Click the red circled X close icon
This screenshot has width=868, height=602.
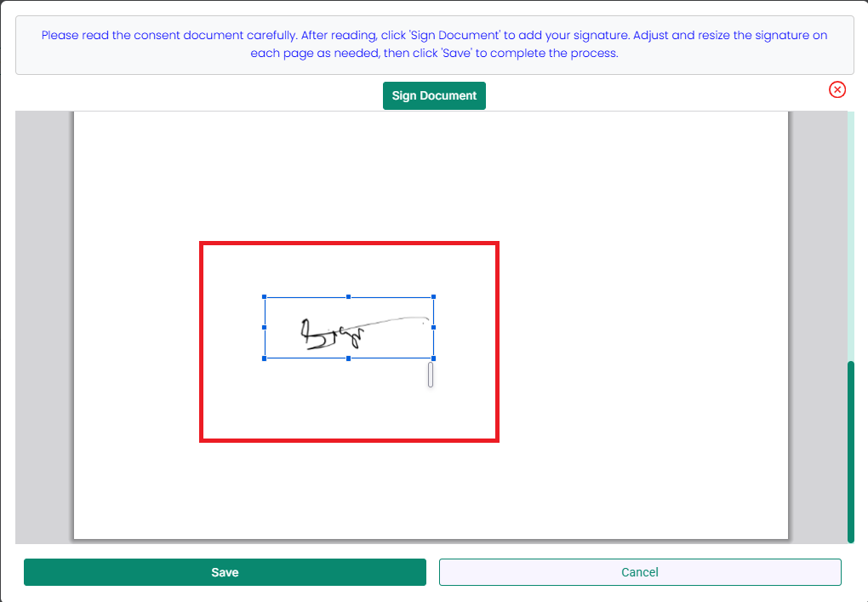(x=837, y=89)
